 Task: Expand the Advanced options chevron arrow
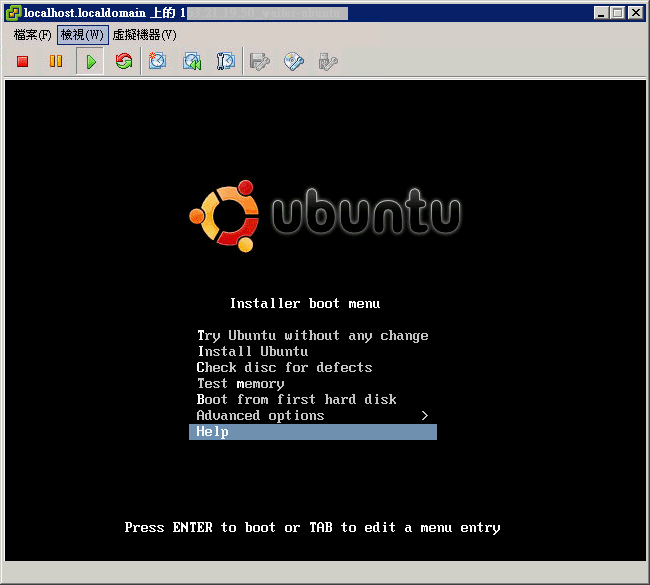click(x=424, y=415)
